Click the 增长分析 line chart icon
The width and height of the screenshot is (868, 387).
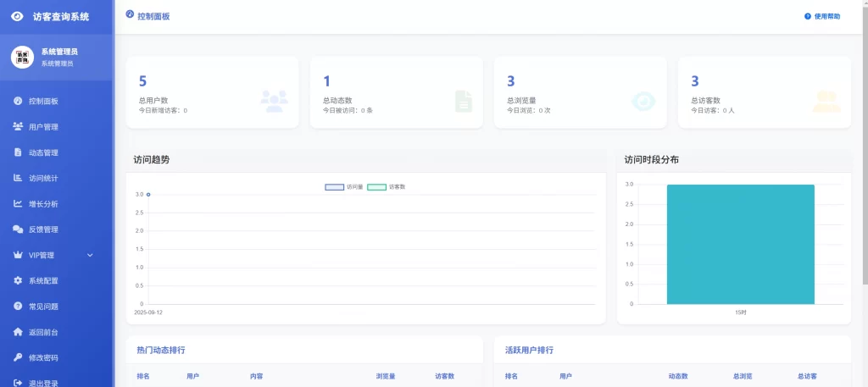(x=18, y=204)
